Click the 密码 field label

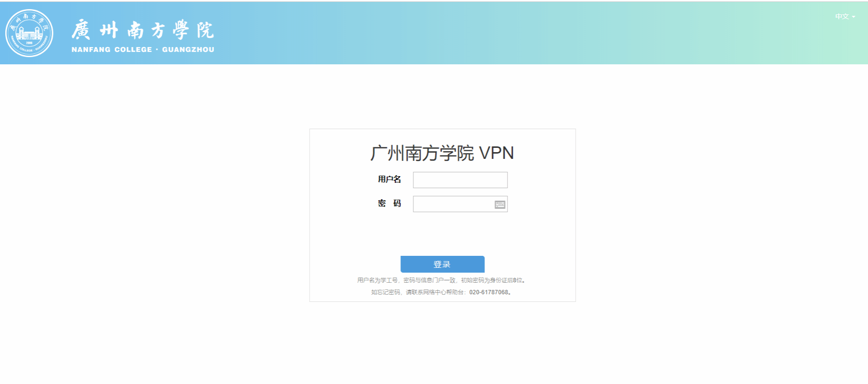click(389, 204)
